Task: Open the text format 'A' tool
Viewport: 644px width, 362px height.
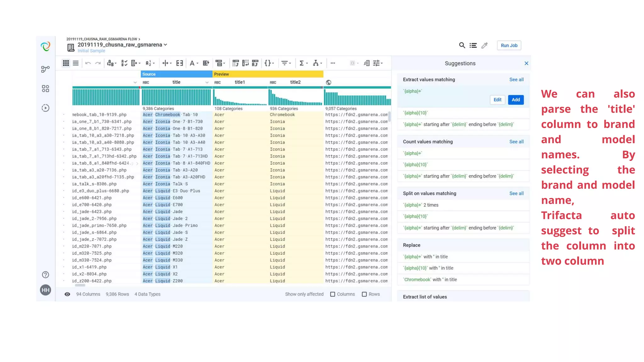Action: (194, 63)
